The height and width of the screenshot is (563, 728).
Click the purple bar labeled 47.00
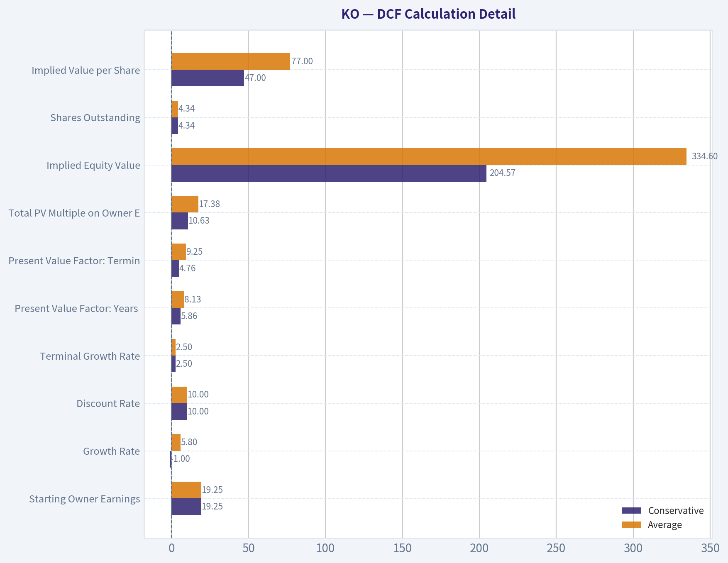pyautogui.click(x=208, y=78)
